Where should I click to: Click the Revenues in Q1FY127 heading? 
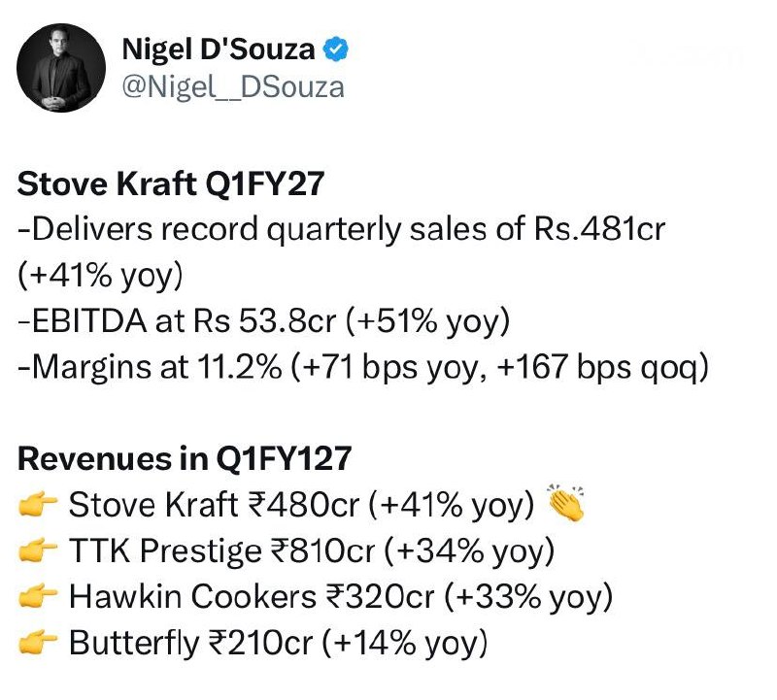pyautogui.click(x=185, y=458)
